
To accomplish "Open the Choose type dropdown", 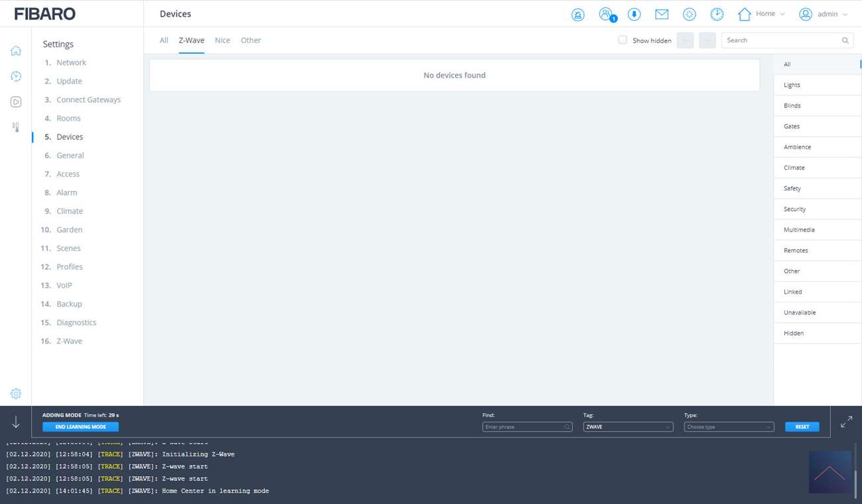I will (728, 427).
